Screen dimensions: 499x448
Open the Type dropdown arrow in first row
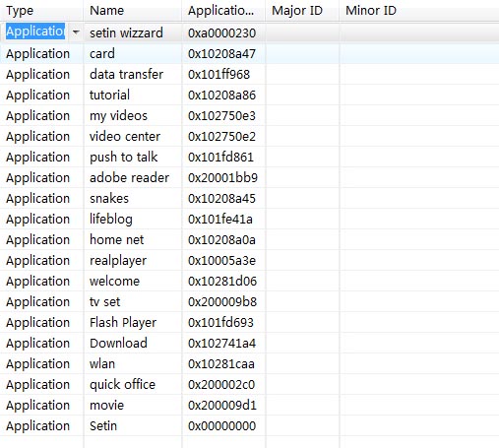point(76,32)
